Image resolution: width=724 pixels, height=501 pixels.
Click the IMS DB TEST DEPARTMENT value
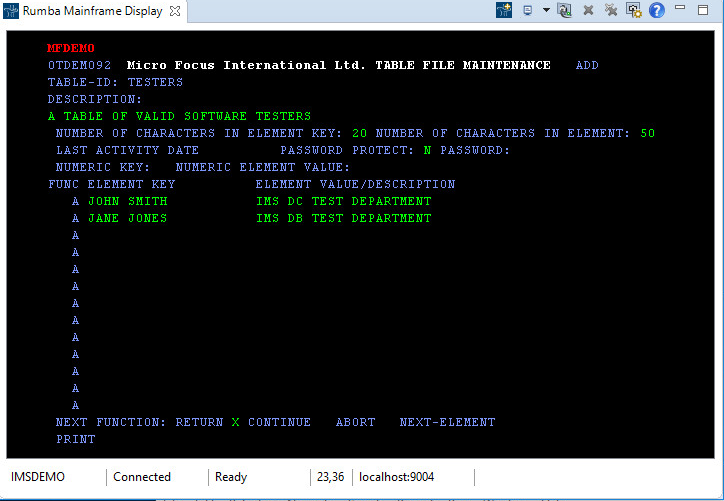(343, 218)
